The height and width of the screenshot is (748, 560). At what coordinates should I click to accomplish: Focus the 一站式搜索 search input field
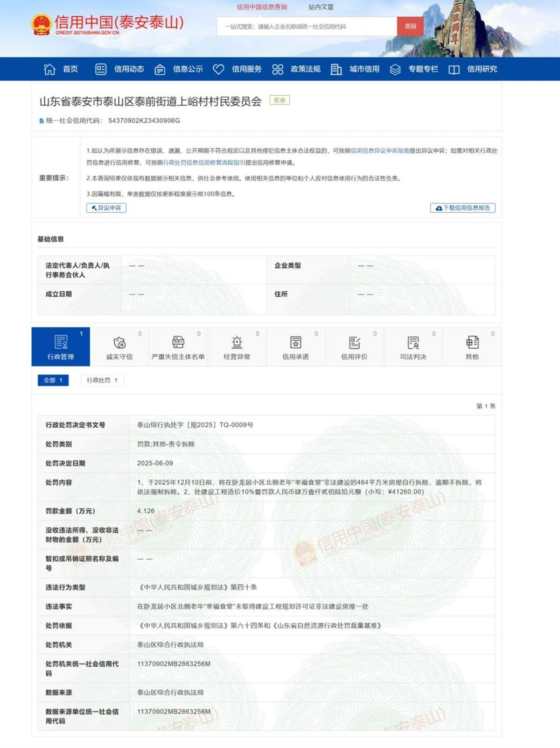click(307, 27)
